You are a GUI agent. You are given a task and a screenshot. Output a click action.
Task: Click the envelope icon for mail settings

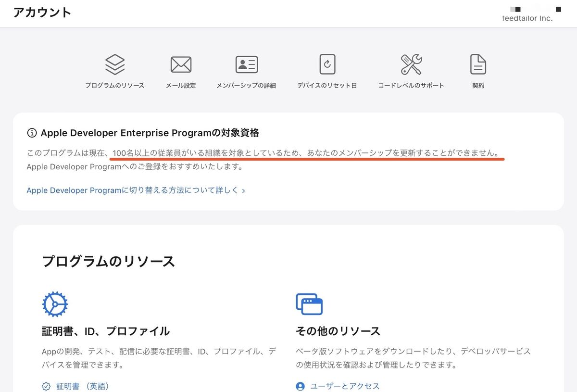pyautogui.click(x=181, y=64)
